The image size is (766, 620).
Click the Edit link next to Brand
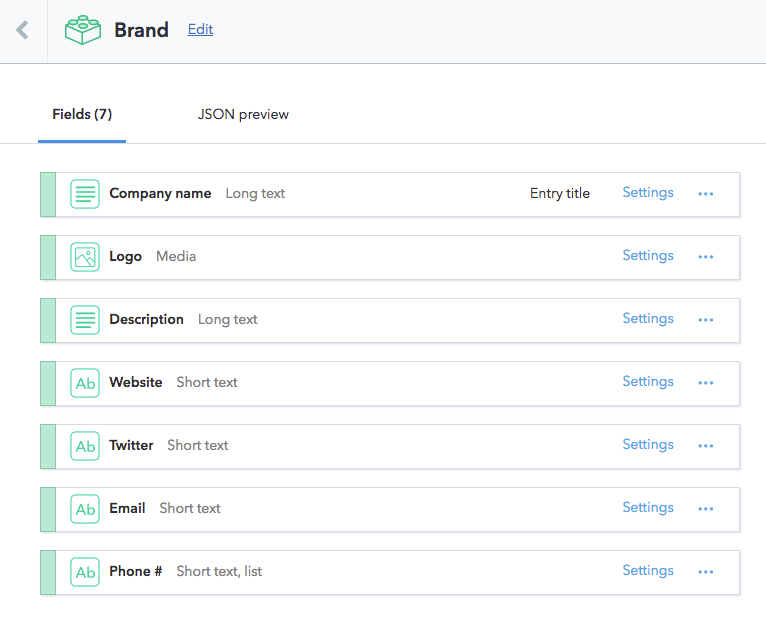pyautogui.click(x=200, y=29)
